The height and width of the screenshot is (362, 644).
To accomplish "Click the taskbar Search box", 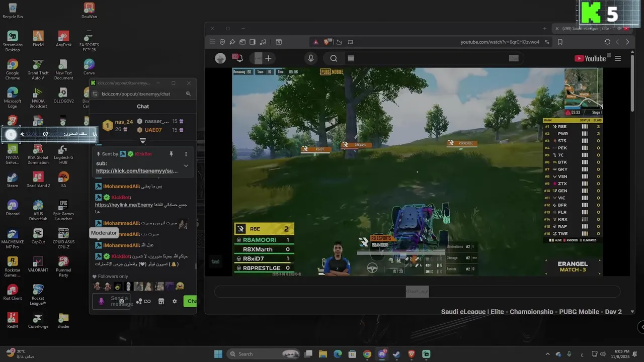I will [263, 354].
